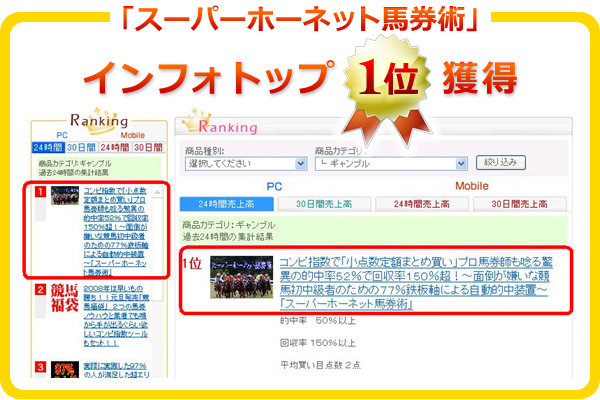Select the Mobile 24時間売上高 tab

coord(422,204)
